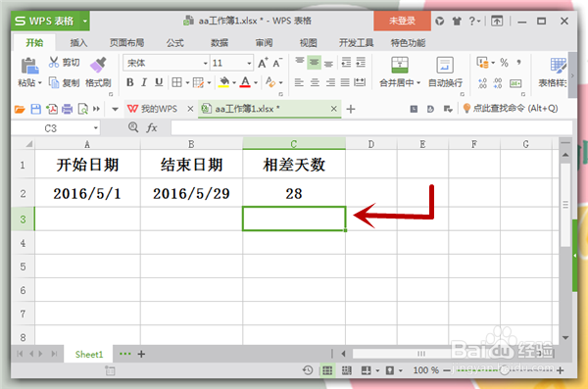Toggle underline formatting

pos(159,82)
